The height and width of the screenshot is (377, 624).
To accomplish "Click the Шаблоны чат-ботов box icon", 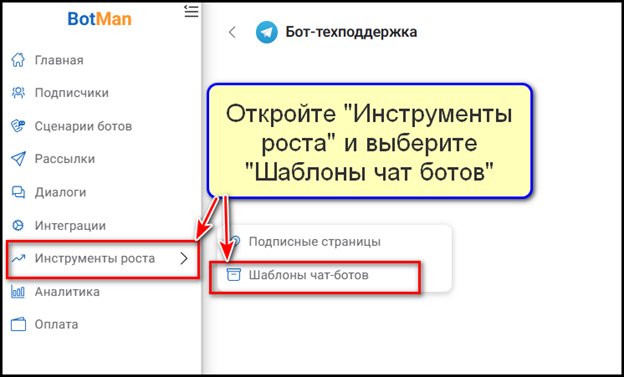I will pos(234,275).
